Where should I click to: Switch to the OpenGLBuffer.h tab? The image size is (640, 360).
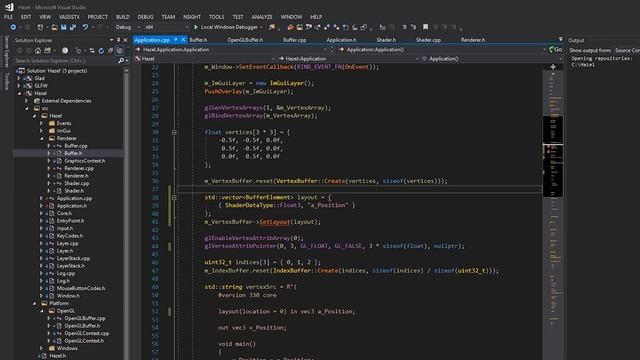tap(245, 40)
